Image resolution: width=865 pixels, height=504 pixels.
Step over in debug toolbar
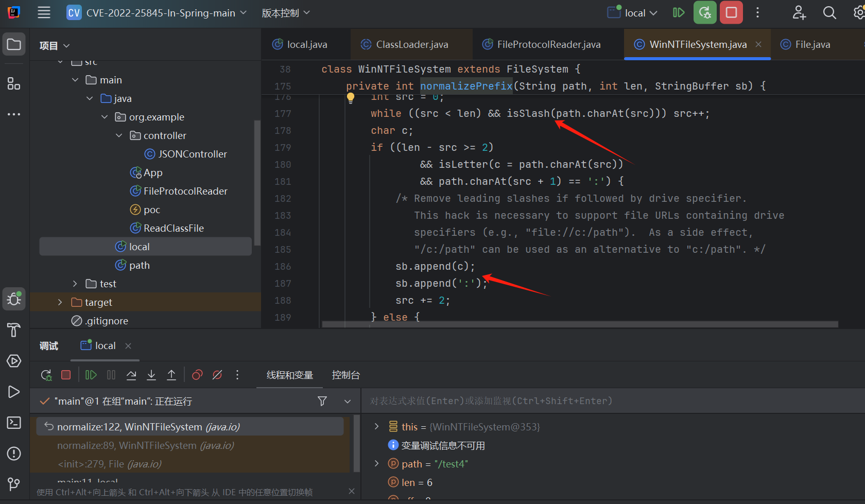[131, 375]
